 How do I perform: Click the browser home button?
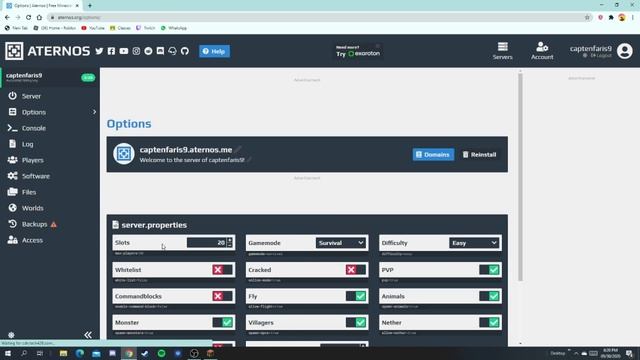(x=39, y=18)
